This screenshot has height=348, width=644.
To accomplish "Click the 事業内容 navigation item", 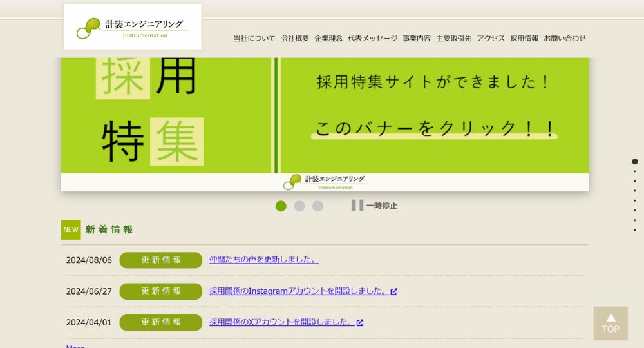I will point(417,38).
